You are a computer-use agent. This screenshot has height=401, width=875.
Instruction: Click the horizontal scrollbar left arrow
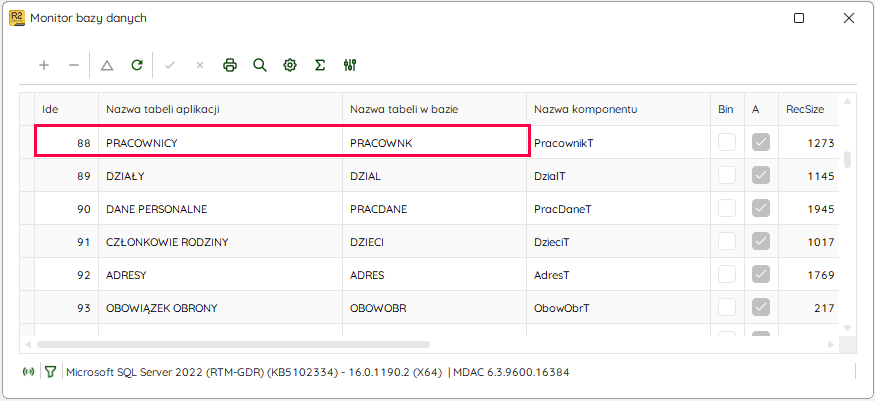coord(27,345)
